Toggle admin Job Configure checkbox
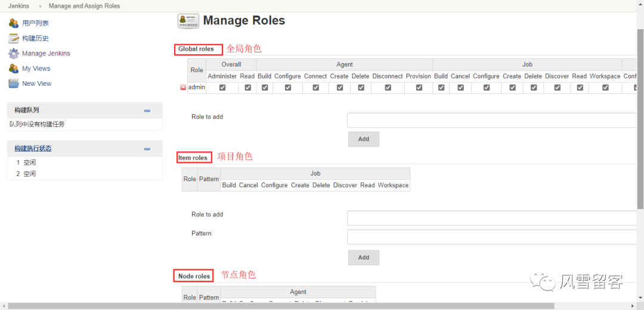Image resolution: width=644 pixels, height=310 pixels. coord(487,88)
